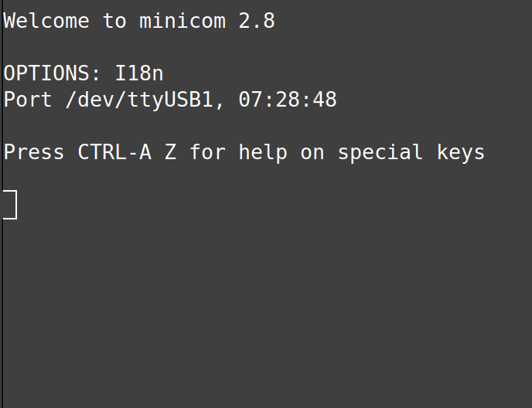
Task: Click the blank line above the OPTIONS line
Action: pyautogui.click(x=155, y=47)
